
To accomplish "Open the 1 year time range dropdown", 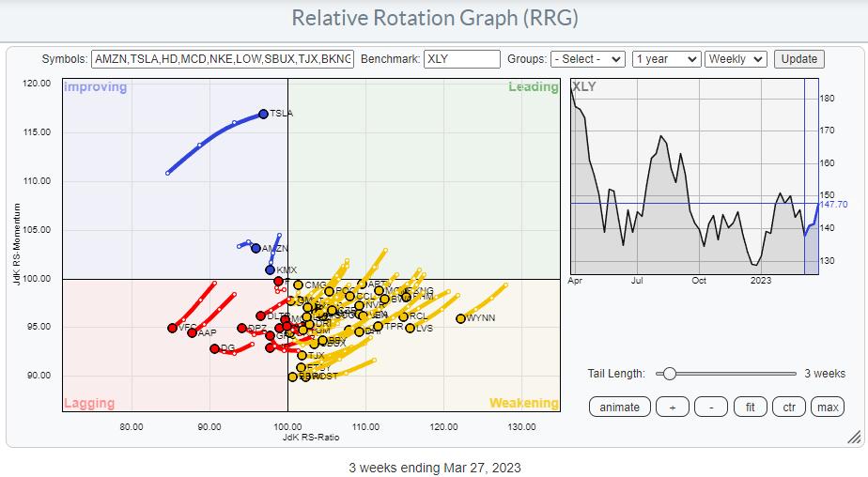I will pos(666,58).
